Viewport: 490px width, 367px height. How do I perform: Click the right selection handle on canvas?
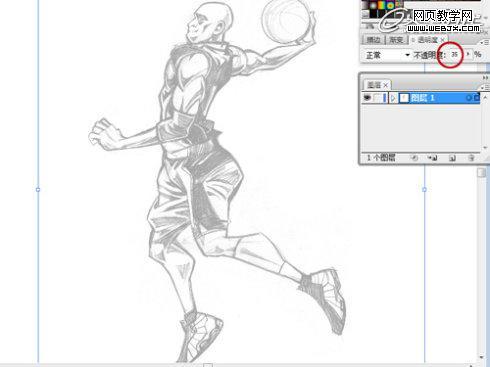(424, 190)
